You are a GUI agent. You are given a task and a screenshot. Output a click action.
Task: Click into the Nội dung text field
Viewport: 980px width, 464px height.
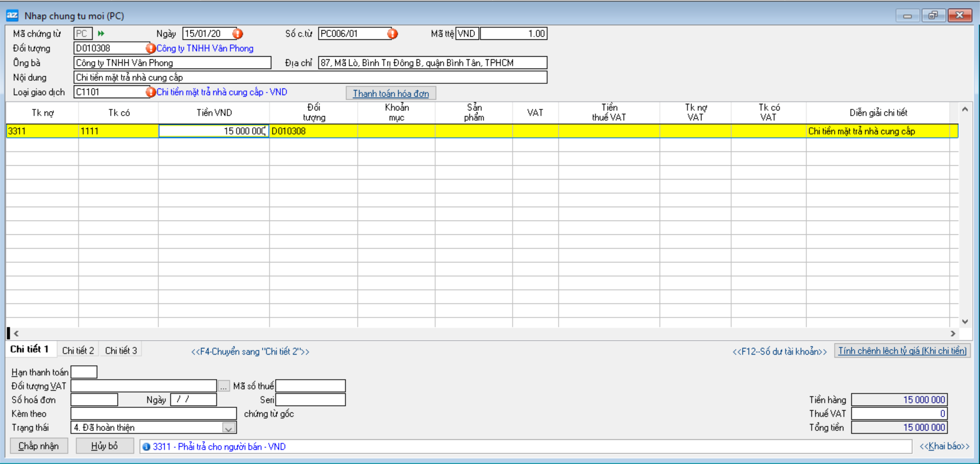click(x=310, y=78)
